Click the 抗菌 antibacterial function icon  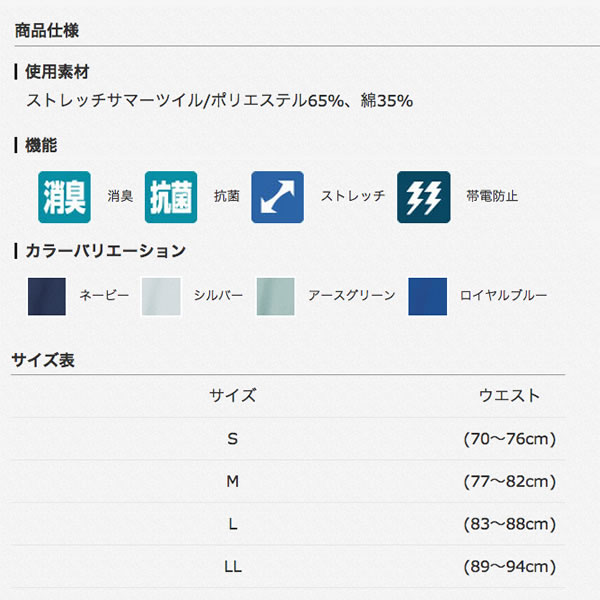(x=171, y=197)
